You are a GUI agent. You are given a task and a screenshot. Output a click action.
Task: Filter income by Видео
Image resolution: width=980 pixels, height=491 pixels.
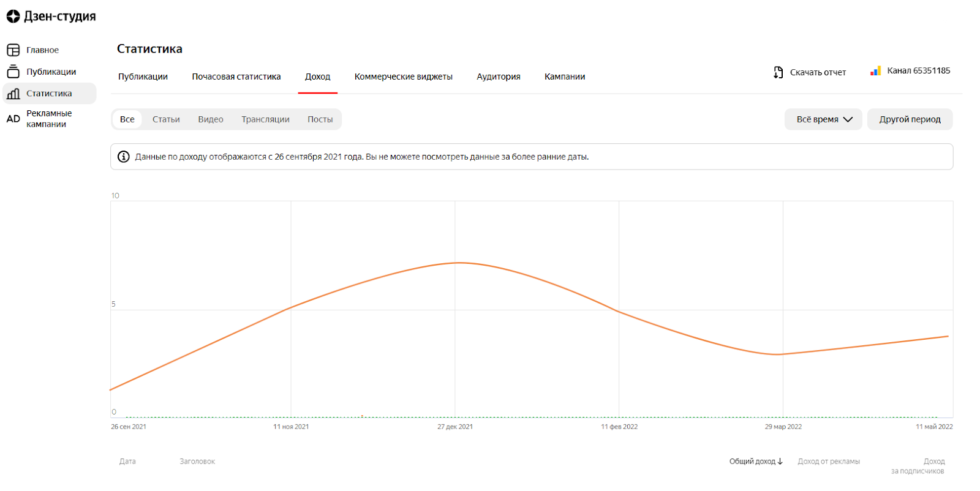[x=210, y=119]
